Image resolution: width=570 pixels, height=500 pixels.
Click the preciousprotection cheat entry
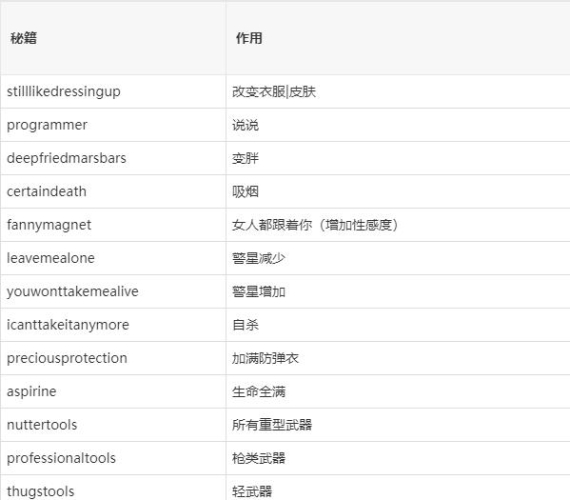(x=67, y=359)
